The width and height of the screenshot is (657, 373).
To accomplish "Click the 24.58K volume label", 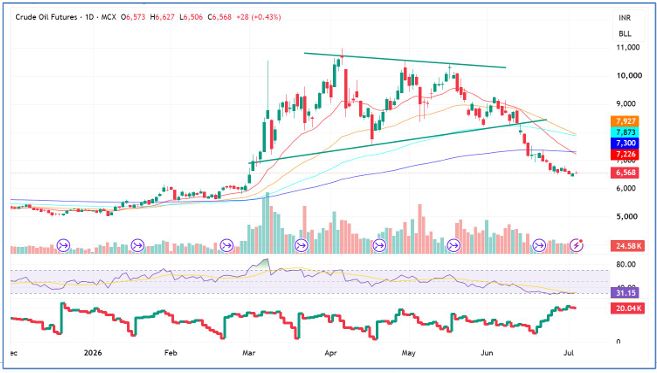I will 627,246.
